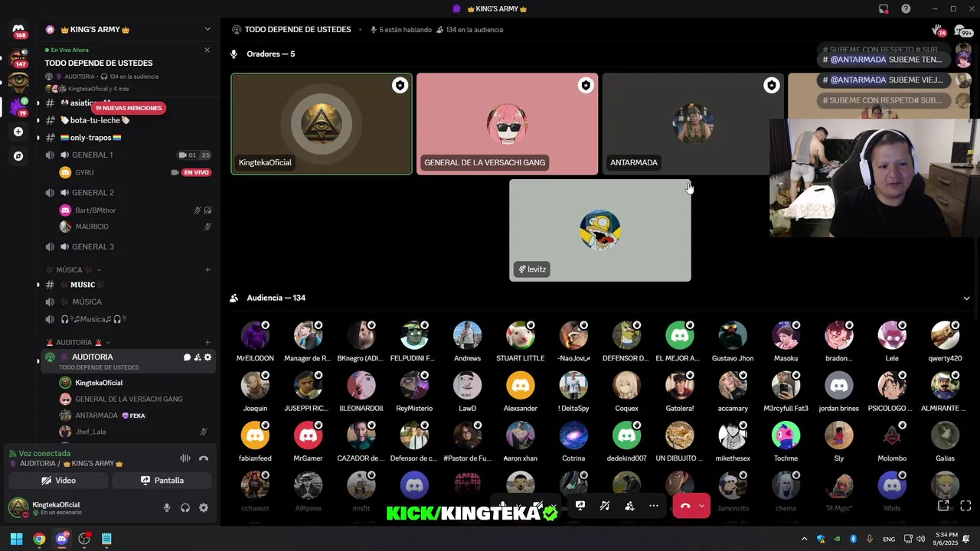The image size is (980, 551).
Task: Click the Bluetooth tray icon
Action: click(x=853, y=539)
